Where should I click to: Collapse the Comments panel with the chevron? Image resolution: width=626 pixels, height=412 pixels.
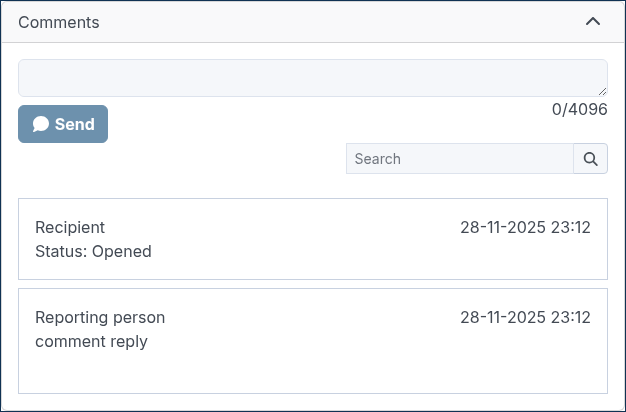coord(593,22)
